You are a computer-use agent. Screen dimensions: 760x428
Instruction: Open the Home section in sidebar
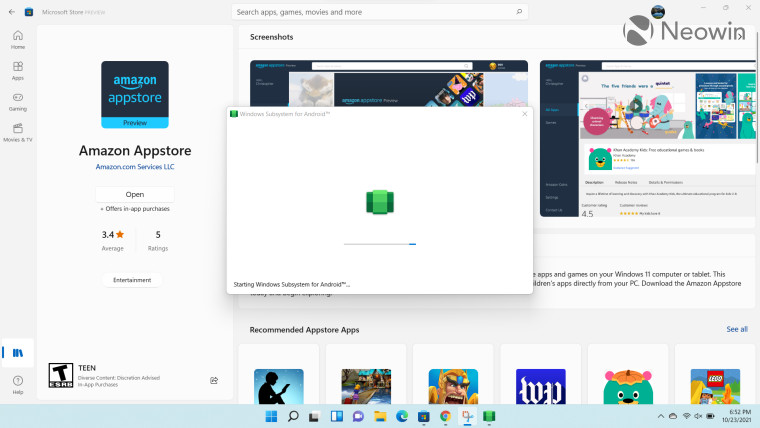coord(18,40)
